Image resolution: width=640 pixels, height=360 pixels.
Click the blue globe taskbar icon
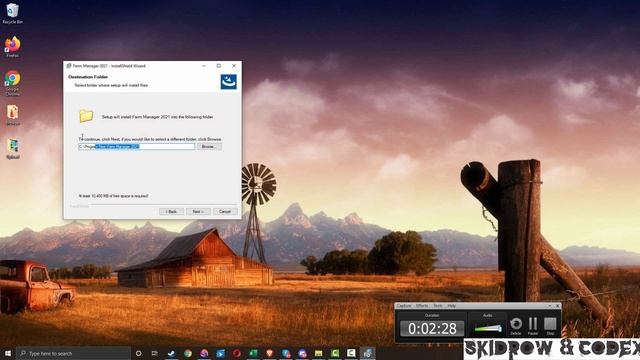click(286, 353)
